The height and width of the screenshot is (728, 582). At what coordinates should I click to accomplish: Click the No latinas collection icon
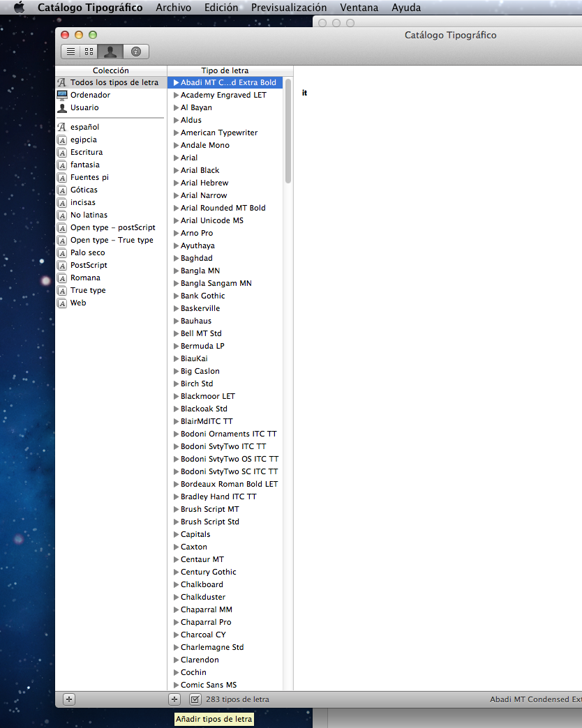62,215
